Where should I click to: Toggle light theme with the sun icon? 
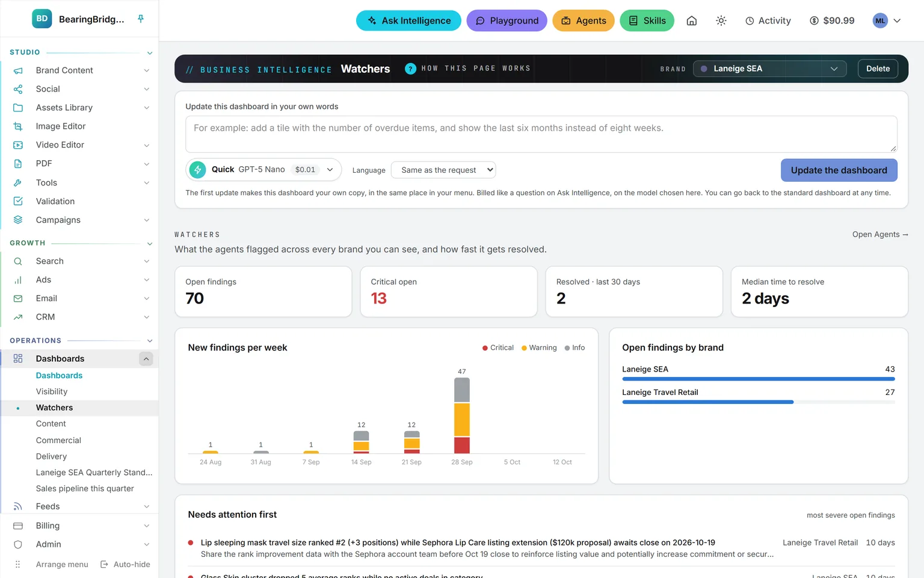coord(721,20)
